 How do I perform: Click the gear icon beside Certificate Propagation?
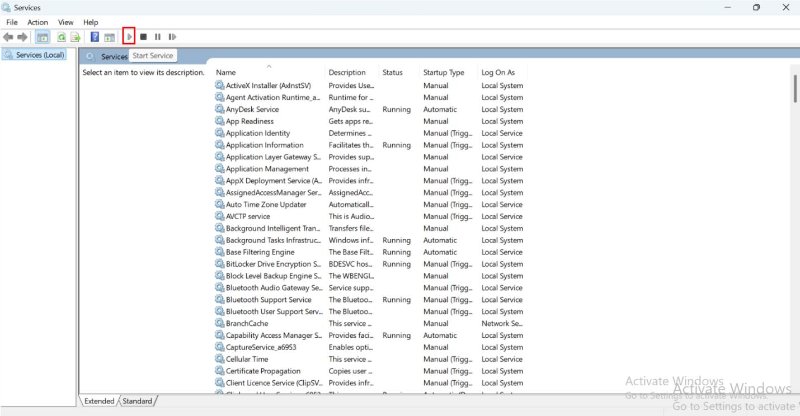tap(219, 371)
